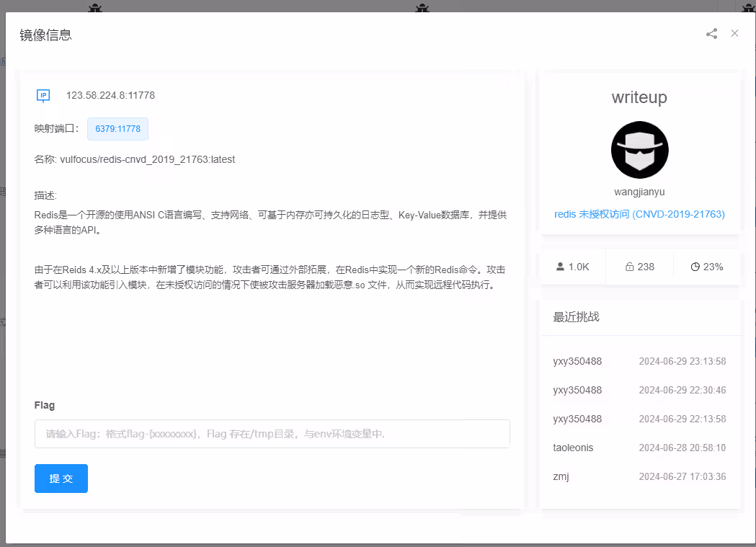Click the wangjianyu author name
756x547 pixels.
(x=639, y=192)
